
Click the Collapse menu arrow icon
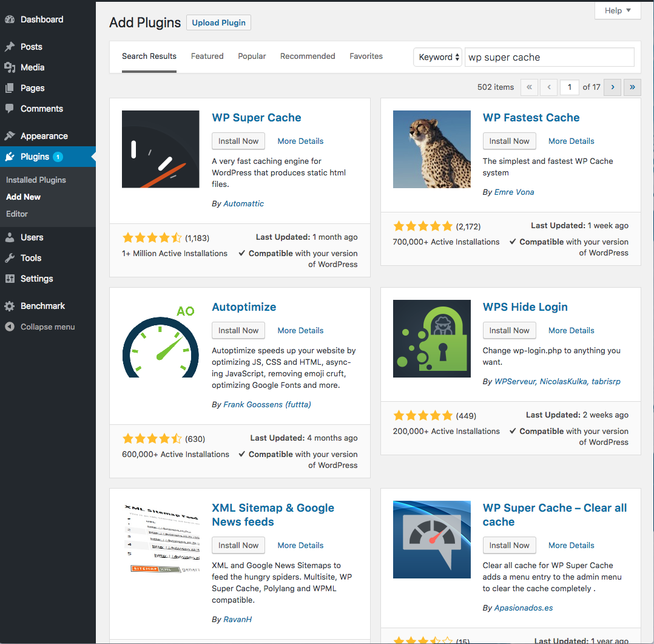[10, 327]
